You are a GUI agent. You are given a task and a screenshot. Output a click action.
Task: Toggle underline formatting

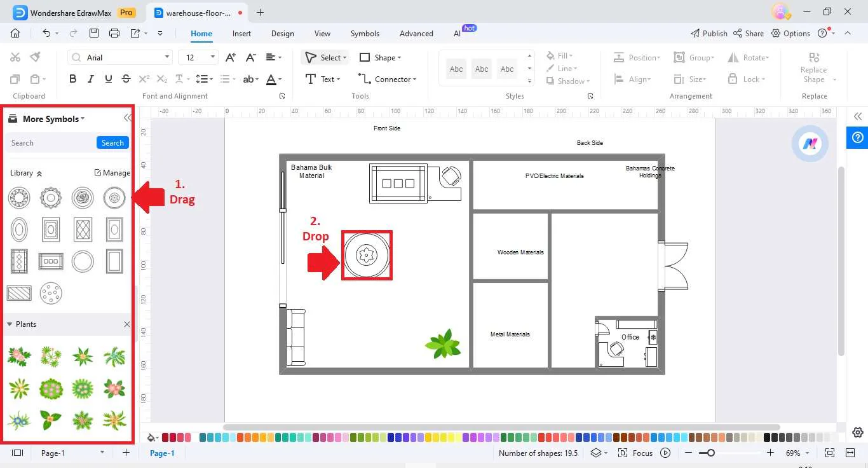point(109,79)
